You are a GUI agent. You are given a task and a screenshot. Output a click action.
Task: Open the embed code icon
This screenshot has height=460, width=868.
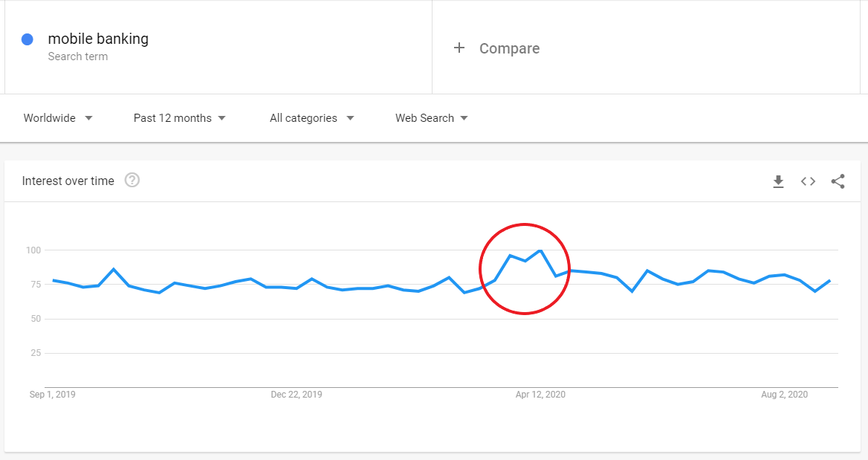[x=808, y=181]
